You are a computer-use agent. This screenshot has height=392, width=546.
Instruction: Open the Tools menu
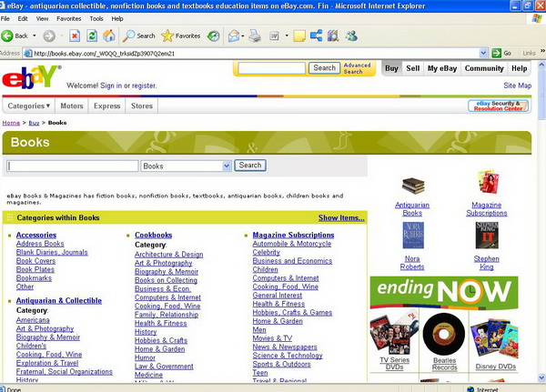tap(96, 19)
